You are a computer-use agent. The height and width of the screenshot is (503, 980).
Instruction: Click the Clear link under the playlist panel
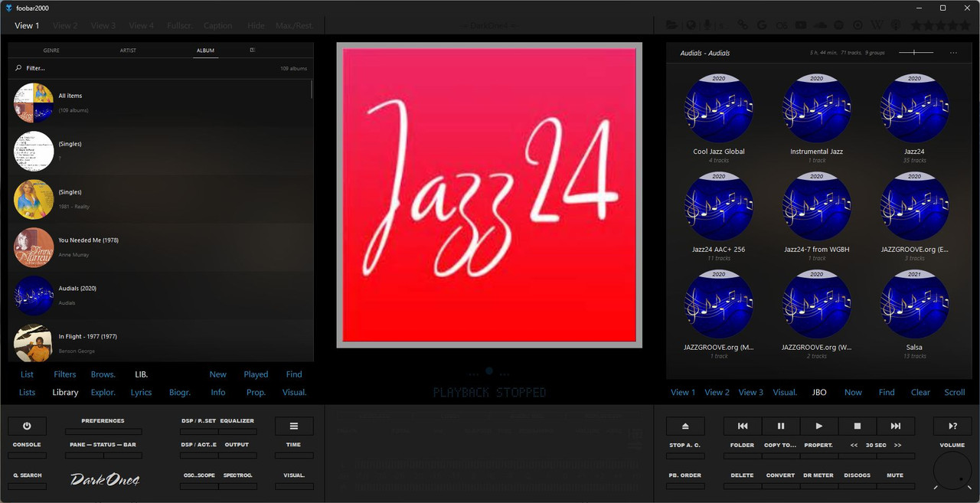920,392
